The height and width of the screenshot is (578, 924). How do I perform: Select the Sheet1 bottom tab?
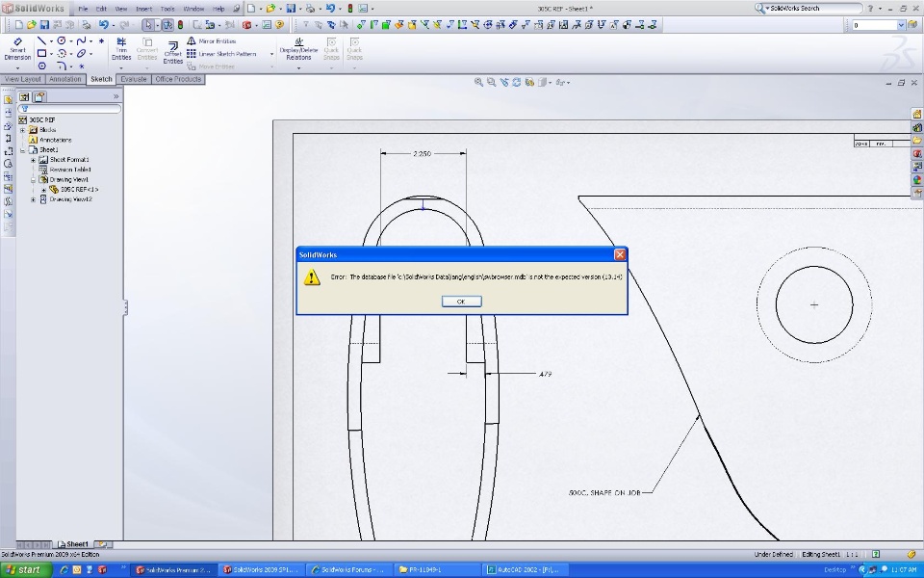[73, 544]
